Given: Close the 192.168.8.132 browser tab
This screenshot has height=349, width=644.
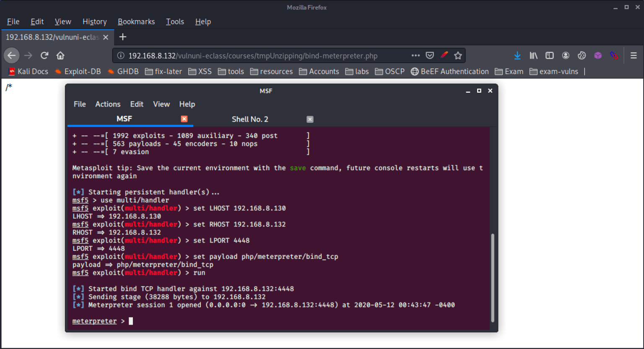Looking at the screenshot, I should pos(106,37).
